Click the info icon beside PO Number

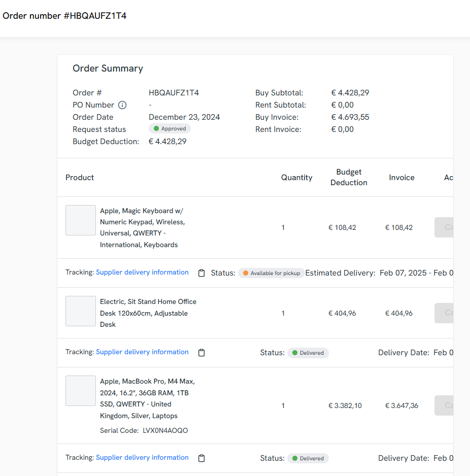[x=122, y=105]
